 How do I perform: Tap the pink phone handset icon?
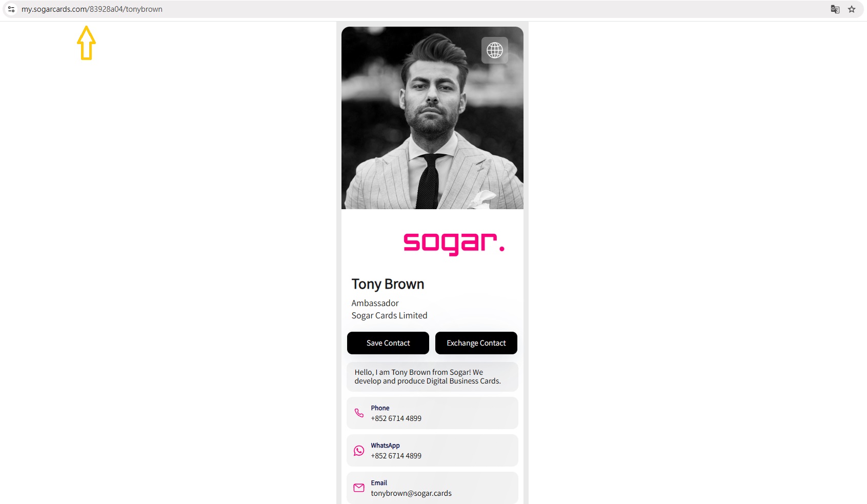coord(359,413)
